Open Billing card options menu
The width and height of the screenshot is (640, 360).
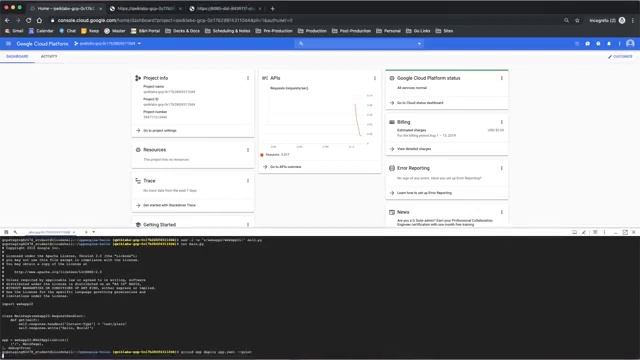click(x=502, y=122)
